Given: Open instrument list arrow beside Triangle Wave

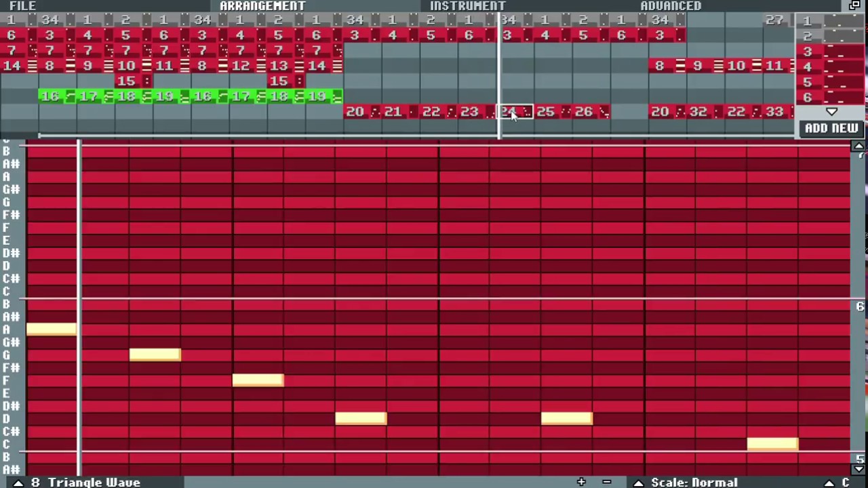Looking at the screenshot, I should tap(18, 482).
